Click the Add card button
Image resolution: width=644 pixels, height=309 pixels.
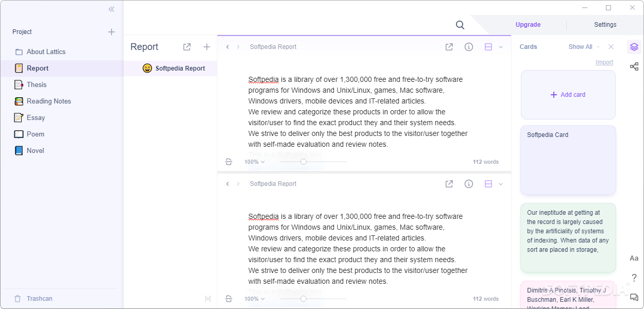click(568, 95)
